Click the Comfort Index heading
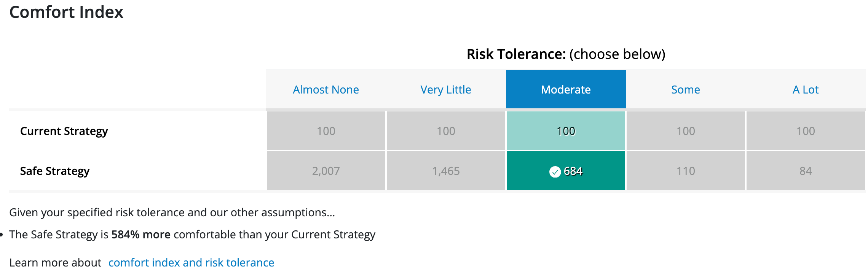The height and width of the screenshot is (276, 868). coord(66,12)
